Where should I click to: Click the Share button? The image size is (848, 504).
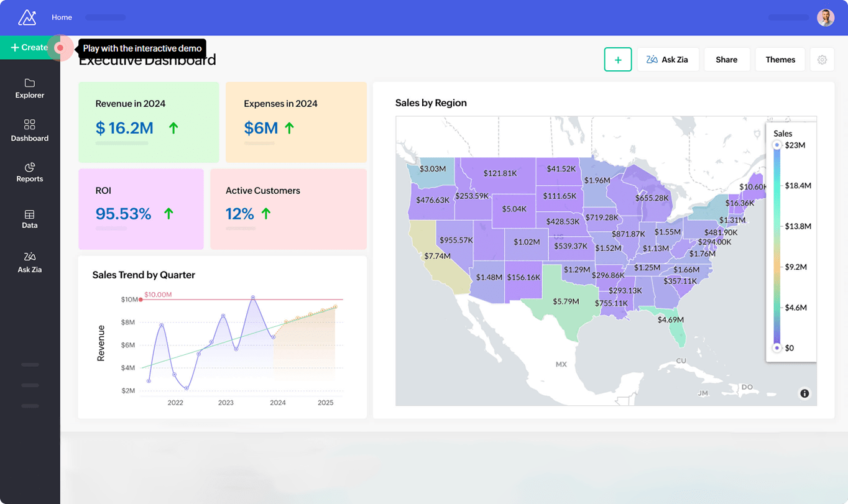[726, 60]
